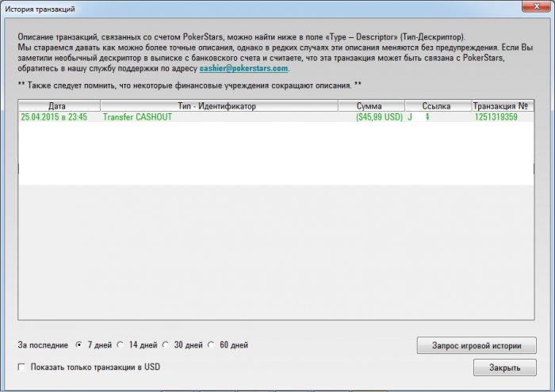
Task: Sort by the Сумма column header
Action: (x=371, y=105)
